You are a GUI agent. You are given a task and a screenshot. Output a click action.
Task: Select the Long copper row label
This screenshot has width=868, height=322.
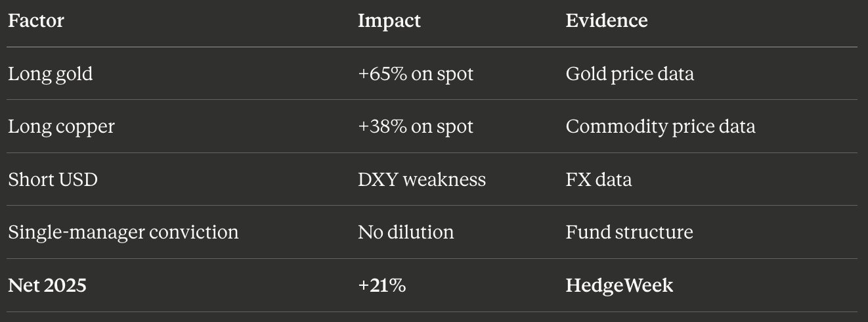[x=61, y=127]
